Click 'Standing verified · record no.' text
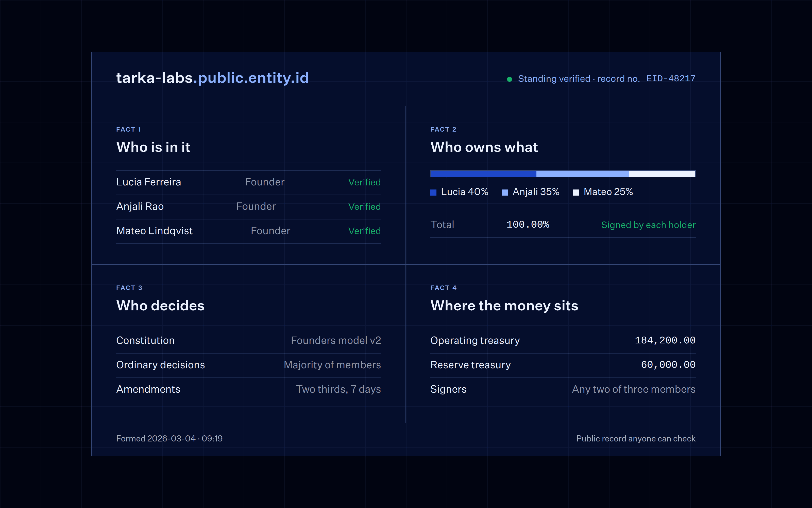Viewport: 812px width, 508px height. coord(579,79)
